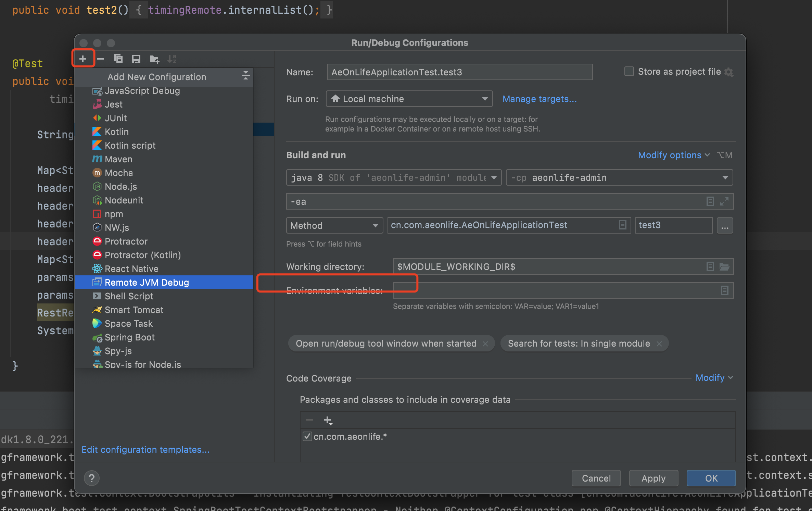The image size is (812, 511).
Task: Choose Shell Script configuration type
Action: point(164,296)
